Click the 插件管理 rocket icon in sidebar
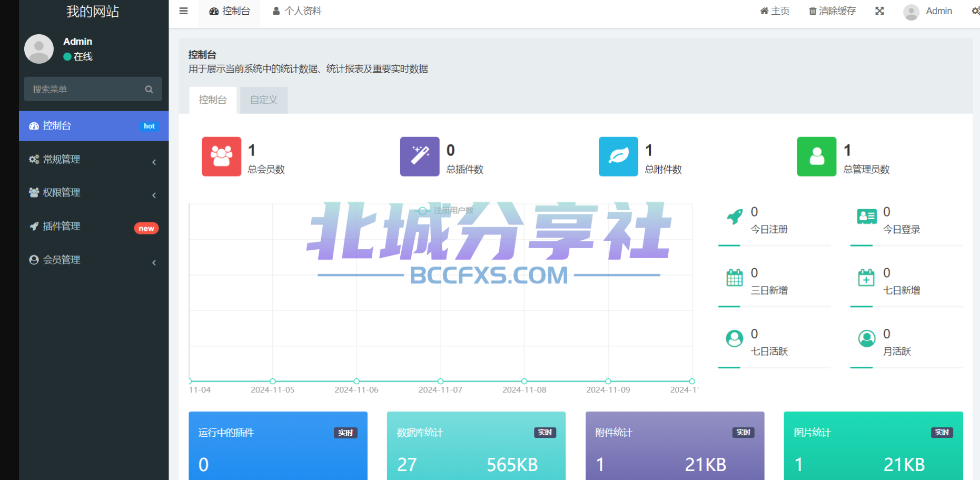This screenshot has width=980, height=480. 34,226
